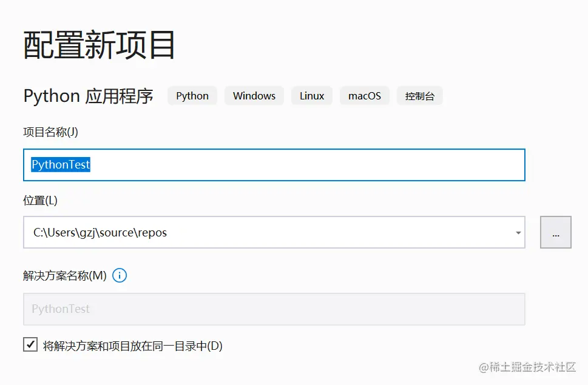Click the 项目名称(J) label
This screenshot has width=588, height=385.
(50, 132)
